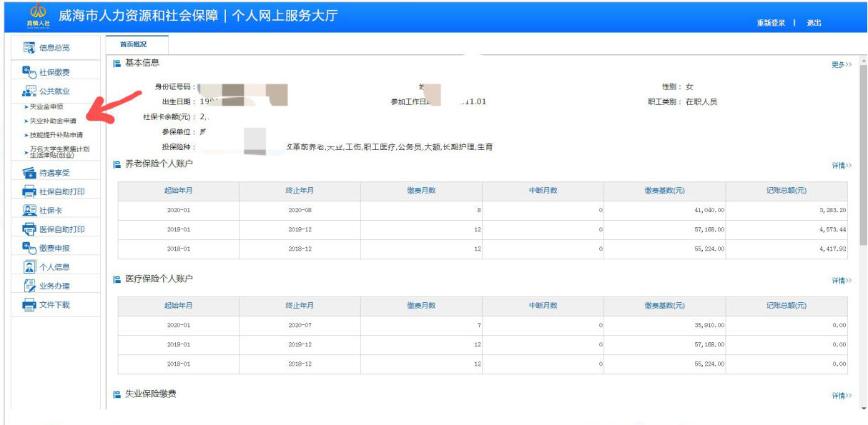The image size is (868, 425).
Task: Click 中断月数 header in 养老保险 table
Action: pyautogui.click(x=543, y=191)
